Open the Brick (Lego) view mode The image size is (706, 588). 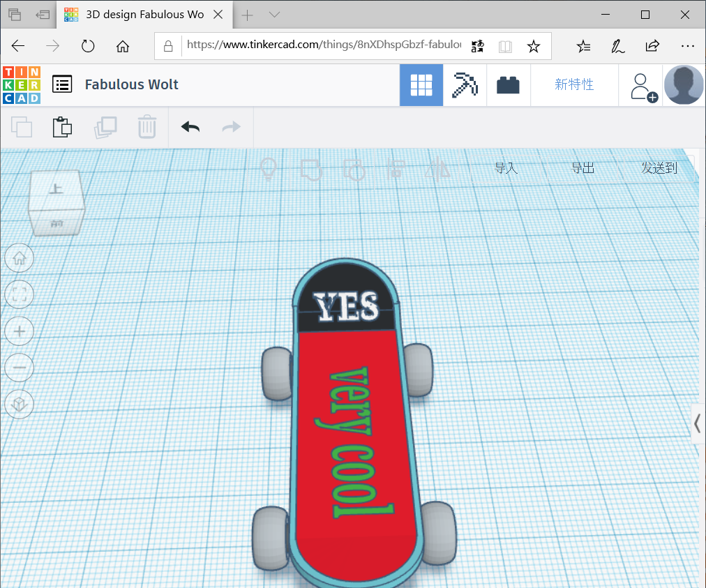pos(509,85)
